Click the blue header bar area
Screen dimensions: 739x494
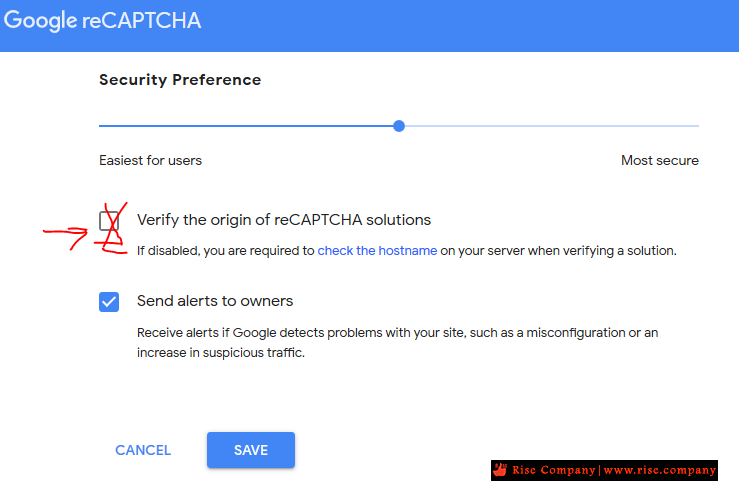pyautogui.click(x=370, y=26)
